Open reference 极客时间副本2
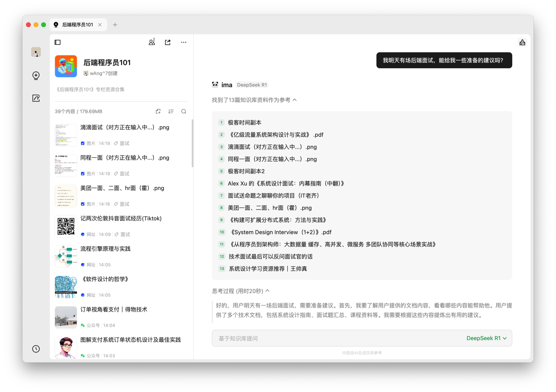Screen dimensions: 556x392 (x=246, y=171)
